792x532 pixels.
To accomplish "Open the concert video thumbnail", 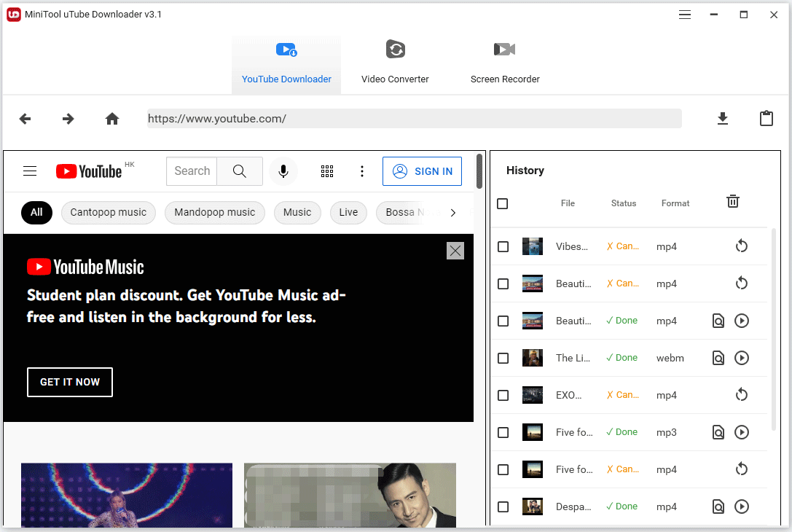I will coord(127,495).
